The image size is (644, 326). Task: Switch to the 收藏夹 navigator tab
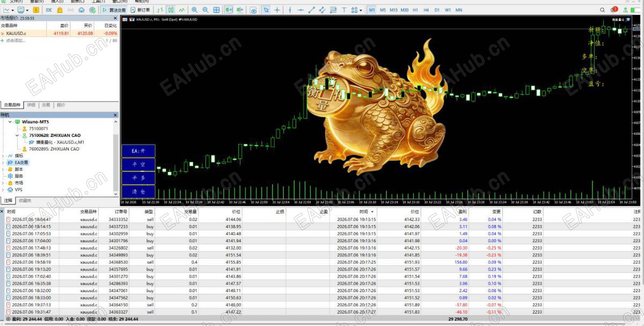25,200
